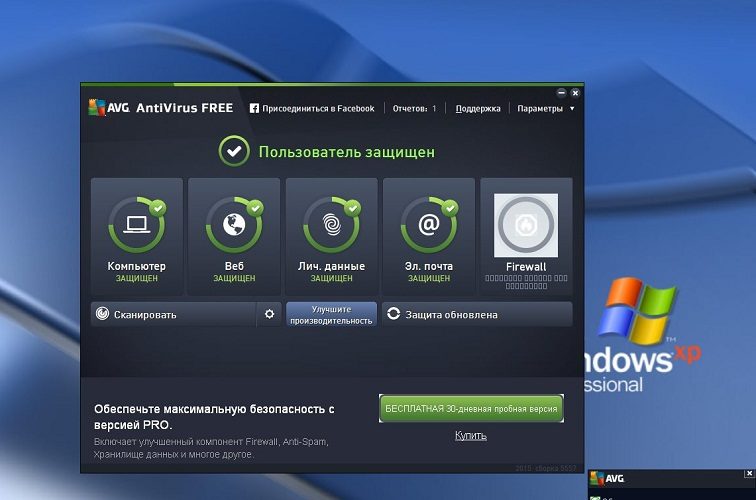Click the Firewall tile label
The height and width of the screenshot is (500, 756).
tap(526, 267)
